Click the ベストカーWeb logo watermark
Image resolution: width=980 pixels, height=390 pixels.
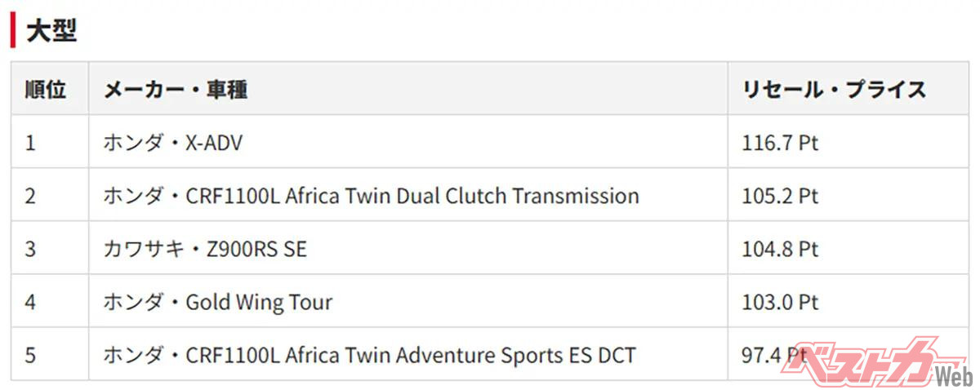click(872, 362)
